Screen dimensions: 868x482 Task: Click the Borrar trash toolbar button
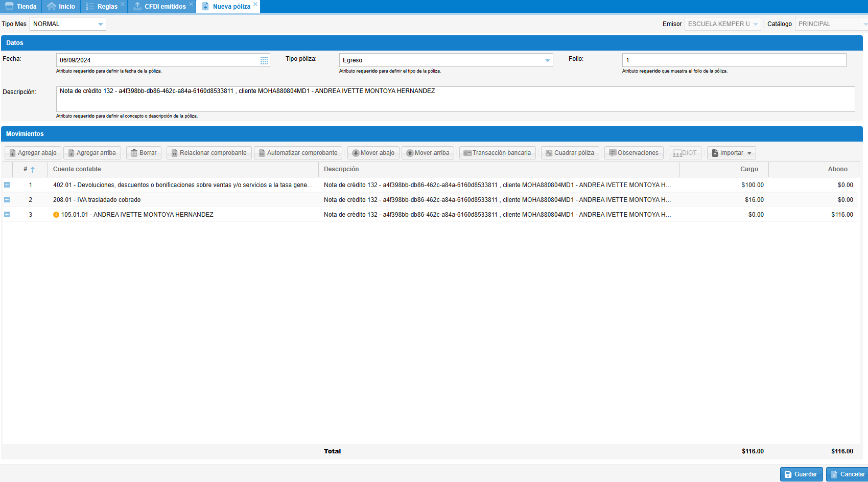144,153
